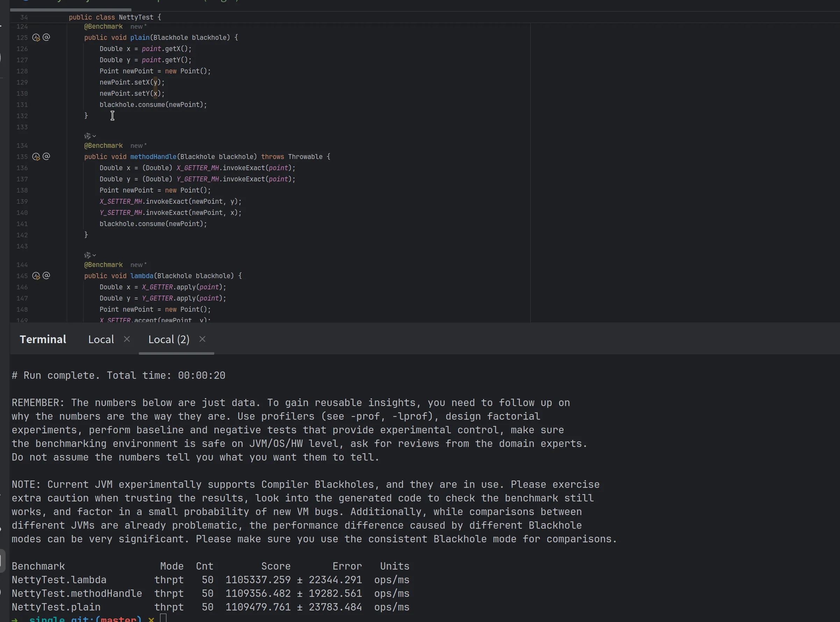Click score value 1109356.482 in terminal
Screen dimensions: 840x622
point(258,593)
